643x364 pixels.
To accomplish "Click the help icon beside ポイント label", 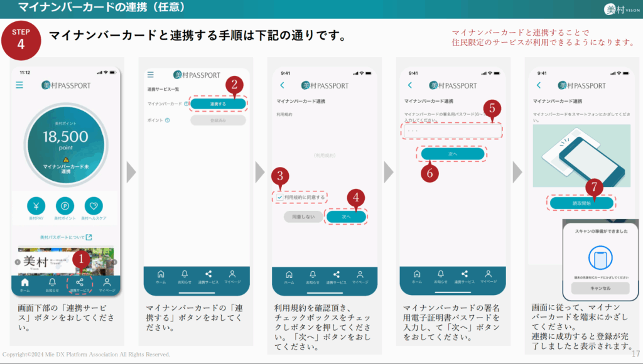I will tap(168, 120).
